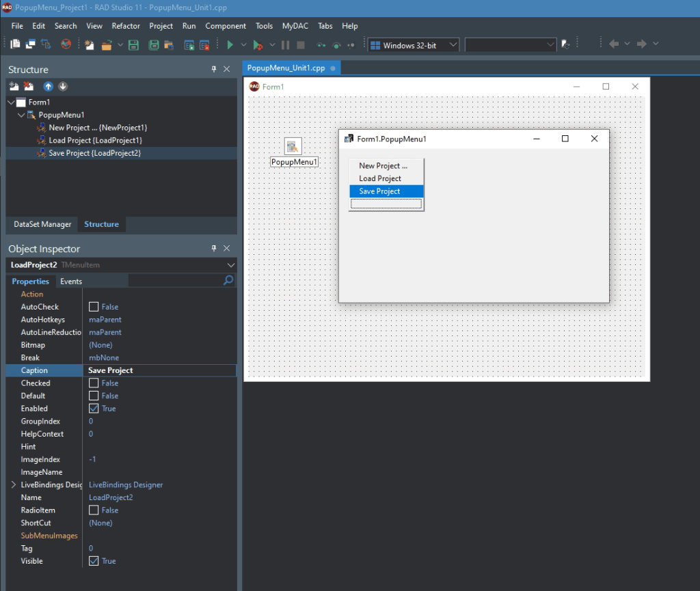Screen dimensions: 700x591
Task: Pin the Structure panel
Action: pos(214,69)
